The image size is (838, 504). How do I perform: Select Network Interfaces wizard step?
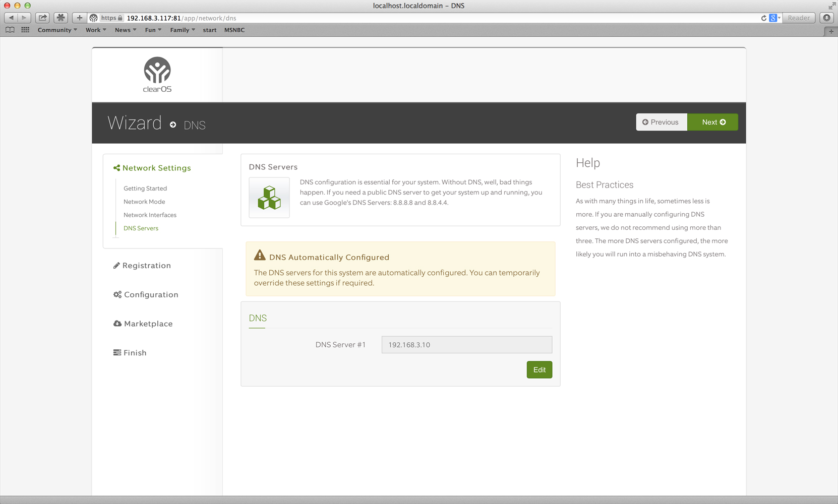tap(150, 215)
